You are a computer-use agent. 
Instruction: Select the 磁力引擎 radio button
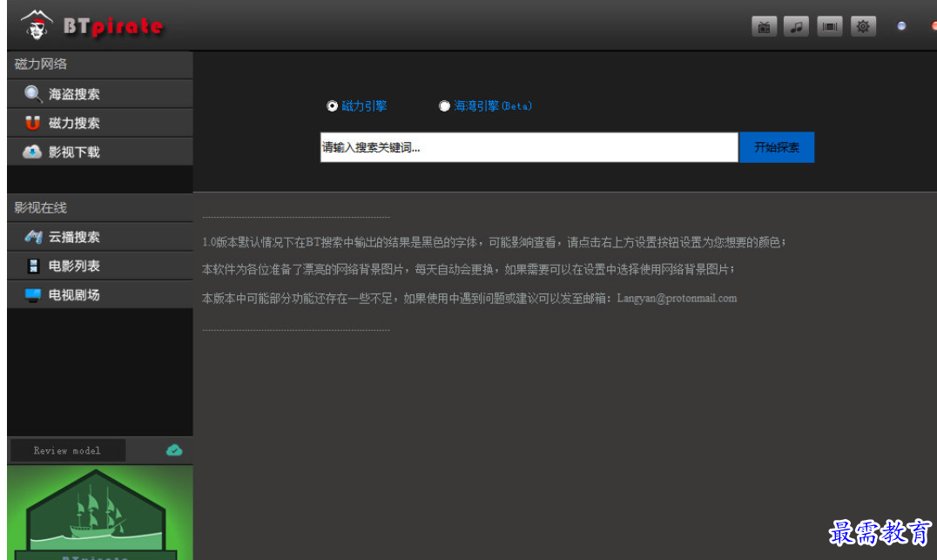tap(333, 105)
